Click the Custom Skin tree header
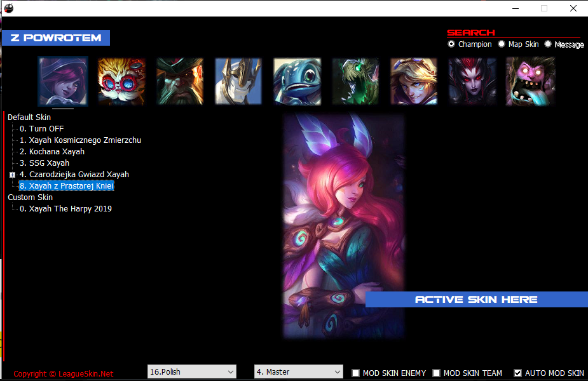 pyautogui.click(x=31, y=197)
